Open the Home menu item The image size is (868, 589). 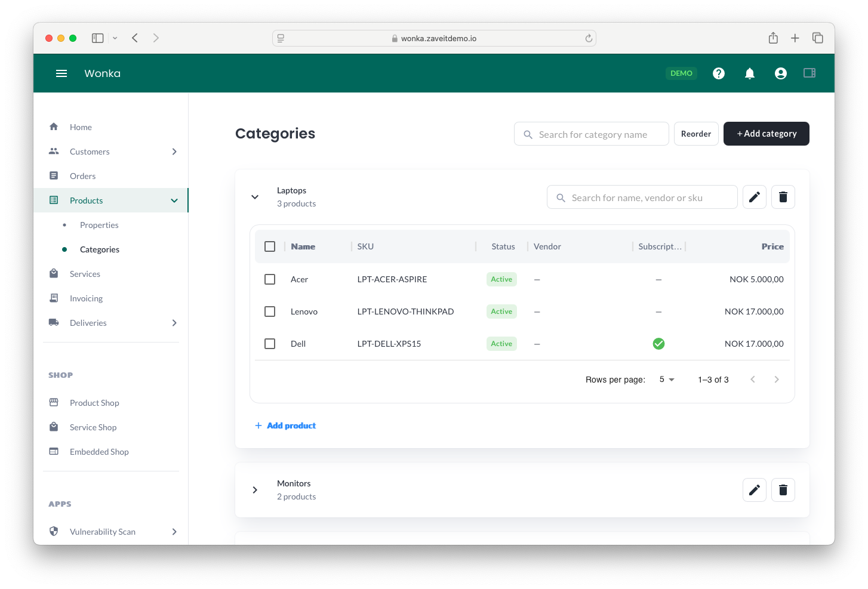click(x=111, y=127)
